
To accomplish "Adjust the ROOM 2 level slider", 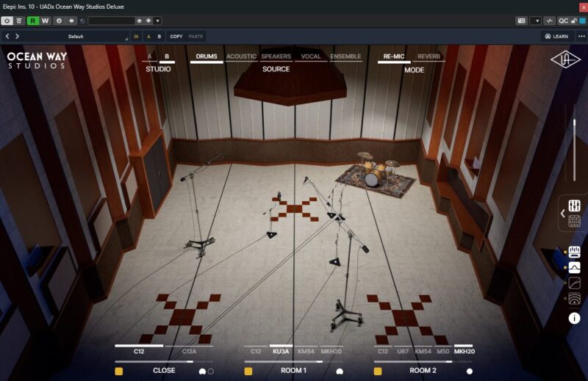I will click(x=412, y=361).
